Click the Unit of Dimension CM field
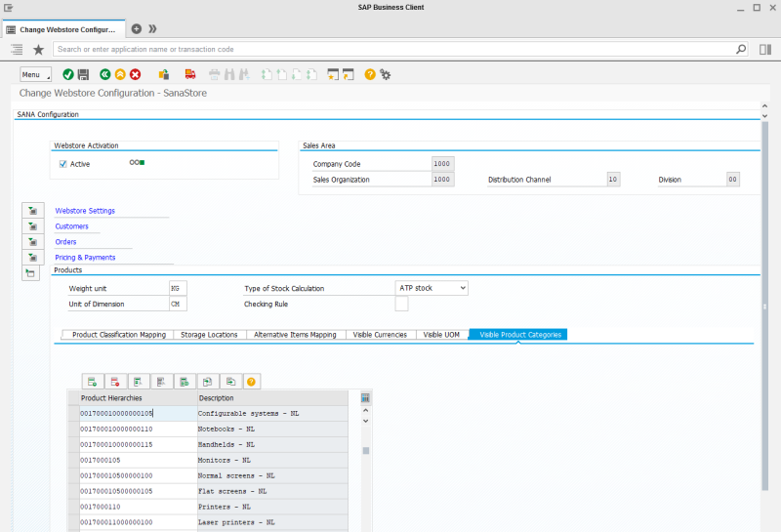 pyautogui.click(x=179, y=304)
